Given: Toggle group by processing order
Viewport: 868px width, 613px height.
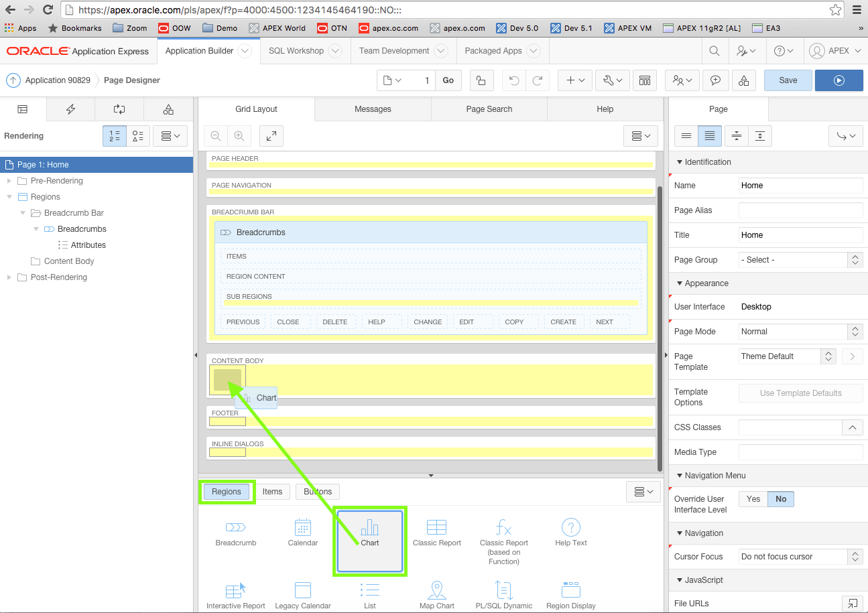Looking at the screenshot, I should pos(114,136).
